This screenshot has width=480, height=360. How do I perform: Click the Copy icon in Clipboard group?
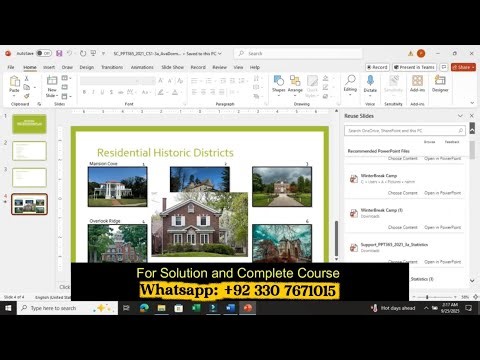tap(27, 87)
